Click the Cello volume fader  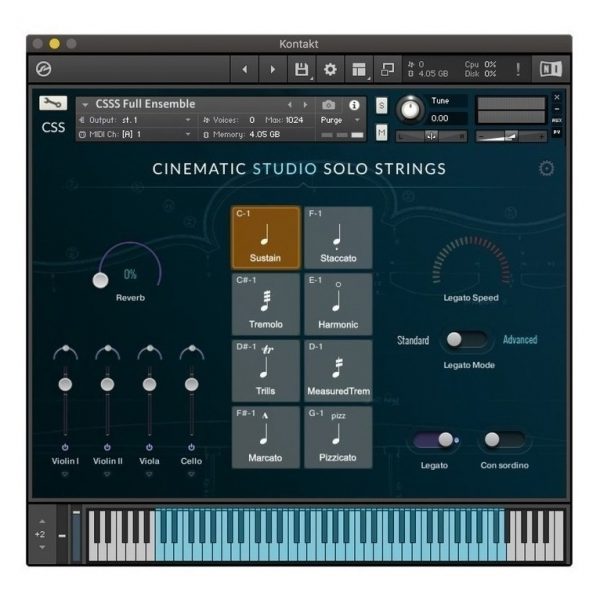pyautogui.click(x=191, y=385)
